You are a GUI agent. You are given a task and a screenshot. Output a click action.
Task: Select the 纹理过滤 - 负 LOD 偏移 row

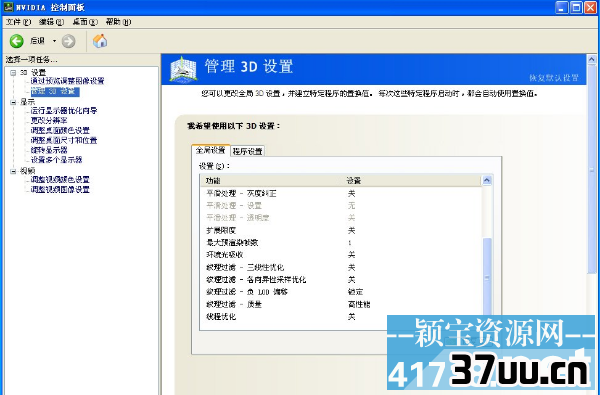341,292
